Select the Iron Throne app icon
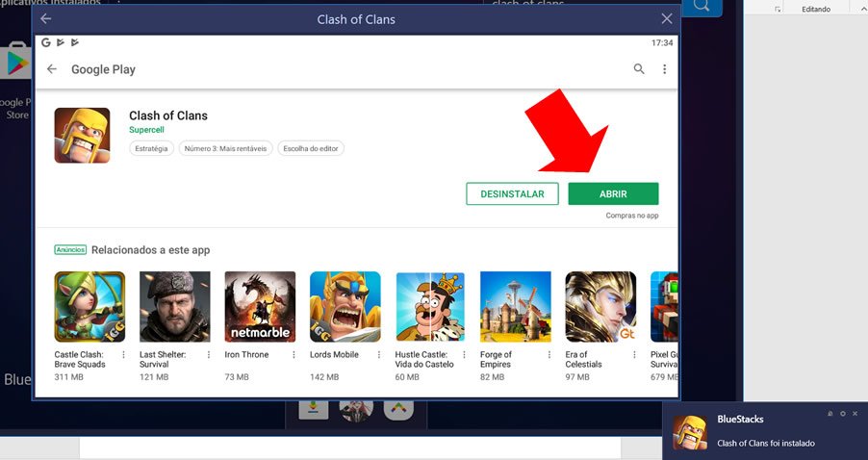Image resolution: width=868 pixels, height=460 pixels. [x=260, y=306]
